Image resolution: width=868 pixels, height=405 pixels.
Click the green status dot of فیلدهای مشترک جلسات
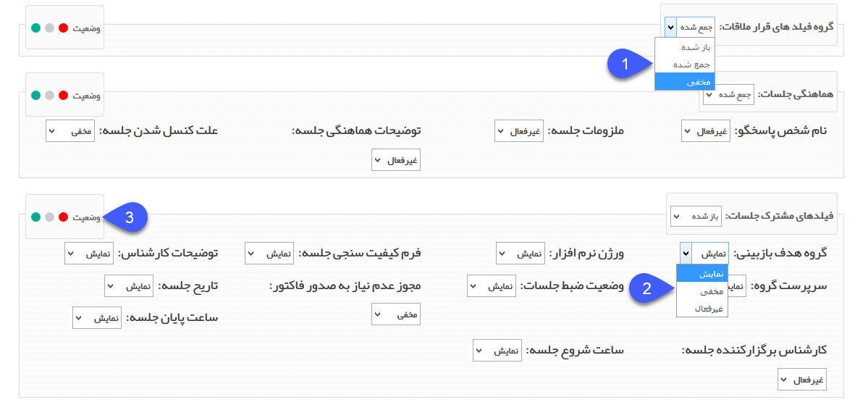(35, 217)
